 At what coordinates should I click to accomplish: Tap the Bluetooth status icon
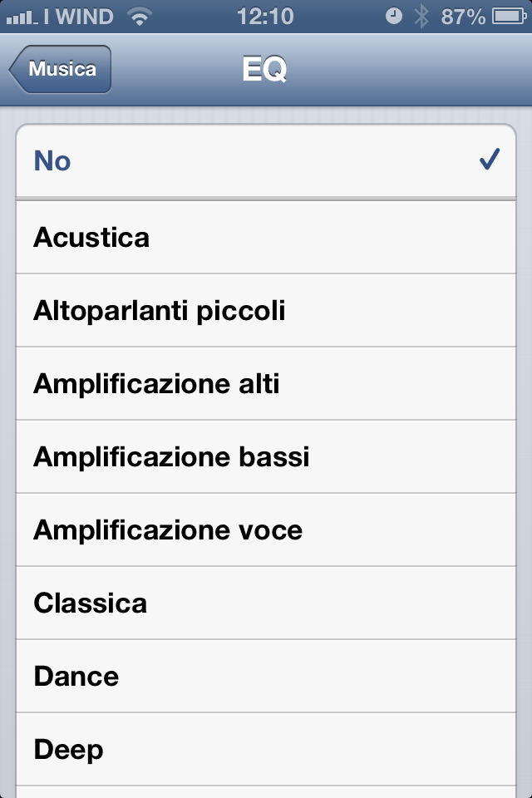(x=422, y=16)
